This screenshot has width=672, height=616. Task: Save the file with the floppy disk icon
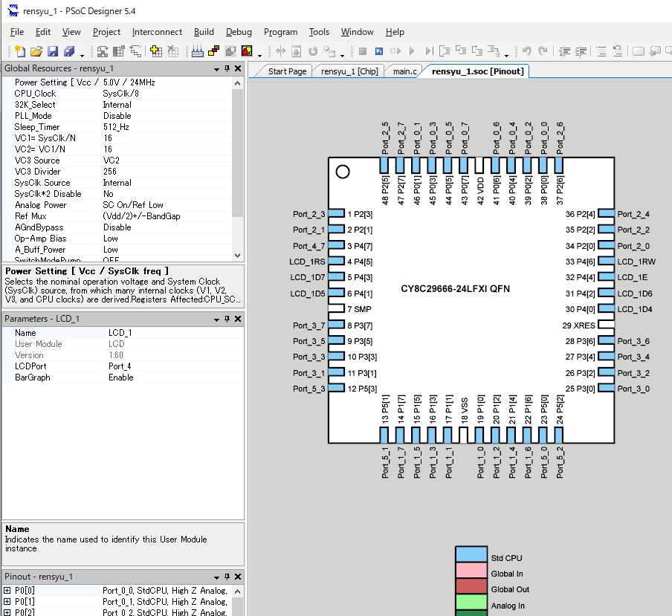point(53,51)
